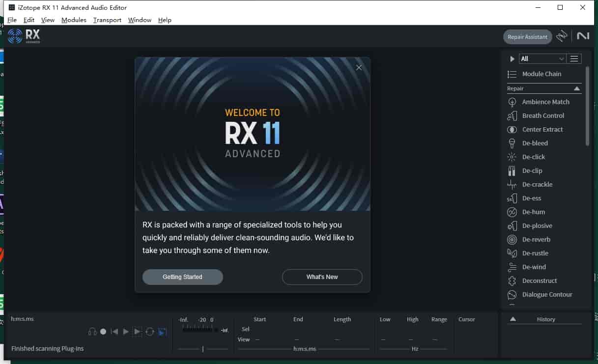
Task: Toggle headphone monitoring in the transport bar
Action: click(x=92, y=332)
